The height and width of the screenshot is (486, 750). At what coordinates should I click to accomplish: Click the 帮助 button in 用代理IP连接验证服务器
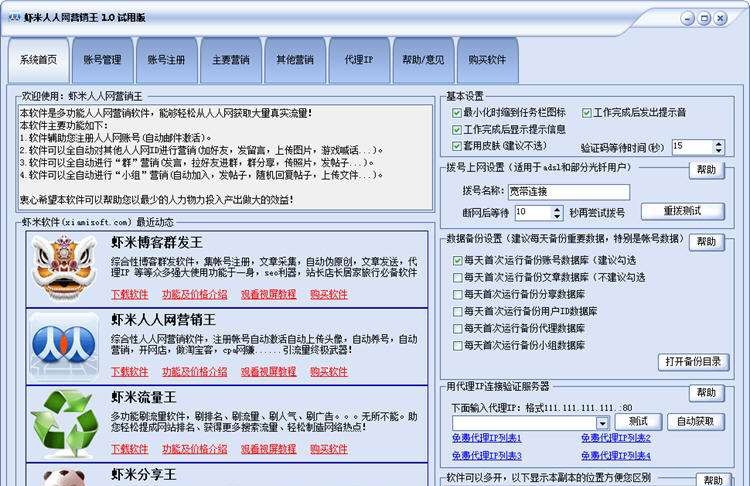[x=706, y=393]
